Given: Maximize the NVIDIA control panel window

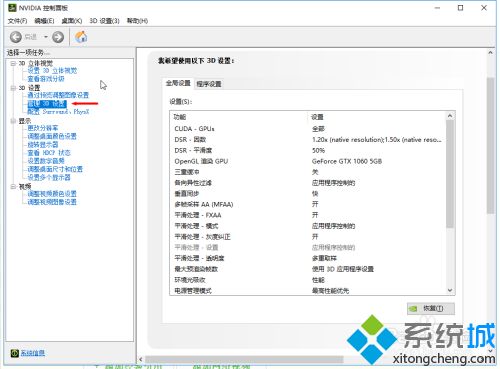Looking at the screenshot, I should [460, 8].
